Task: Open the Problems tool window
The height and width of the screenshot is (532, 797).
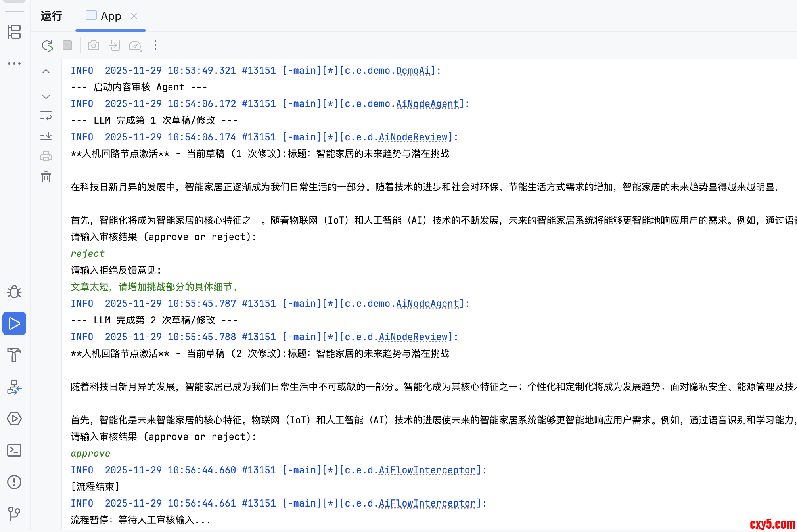Action: (14, 482)
